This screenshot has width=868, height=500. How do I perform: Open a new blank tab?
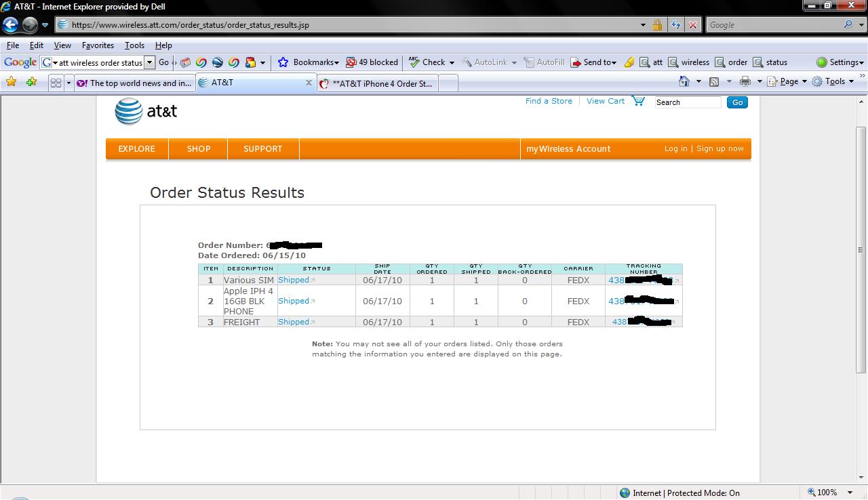tap(448, 83)
